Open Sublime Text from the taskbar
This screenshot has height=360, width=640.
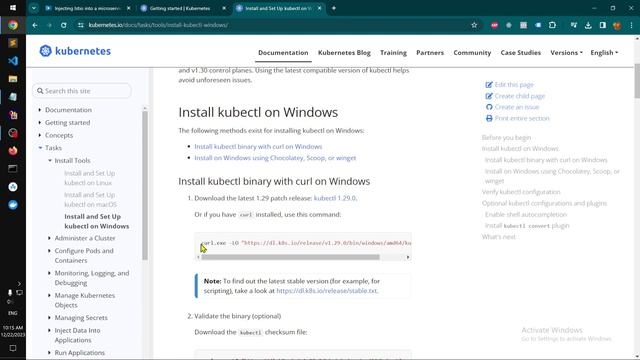13,43
